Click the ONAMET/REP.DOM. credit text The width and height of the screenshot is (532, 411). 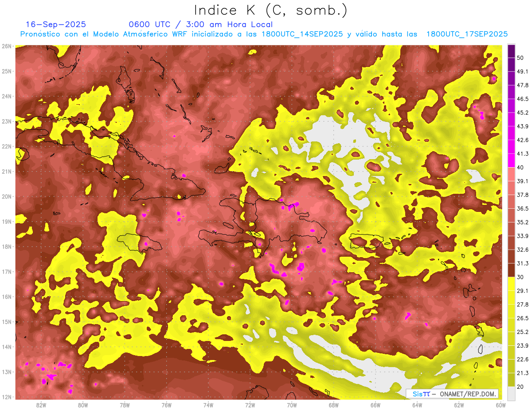(467, 394)
